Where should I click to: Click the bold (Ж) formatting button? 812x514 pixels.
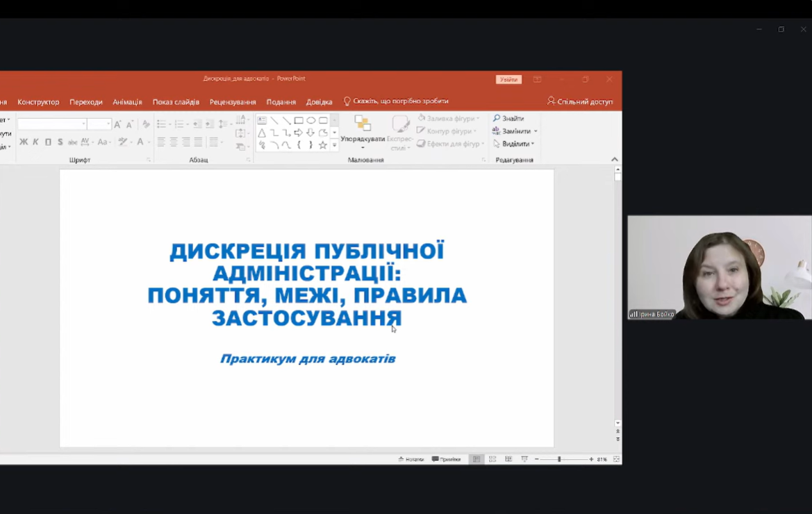(24, 142)
